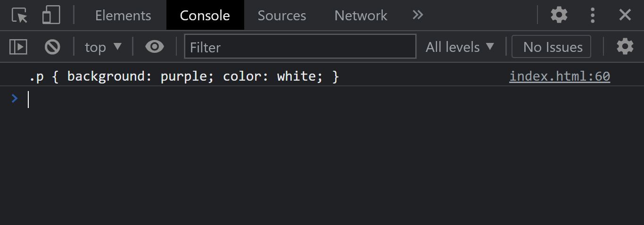Open the index.html:60 source link
Screen dimensions: 644x225
pyautogui.click(x=559, y=76)
